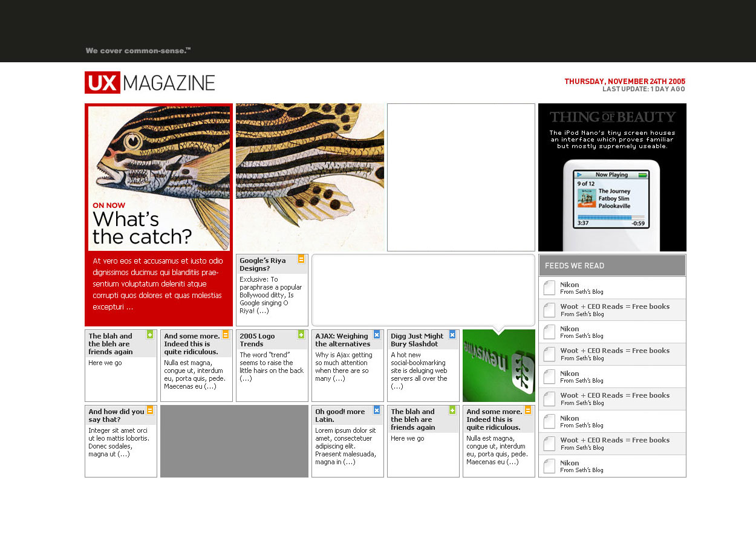Open the Thing of Beauty iPod Nano feature
756x544 pixels.
pos(612,177)
